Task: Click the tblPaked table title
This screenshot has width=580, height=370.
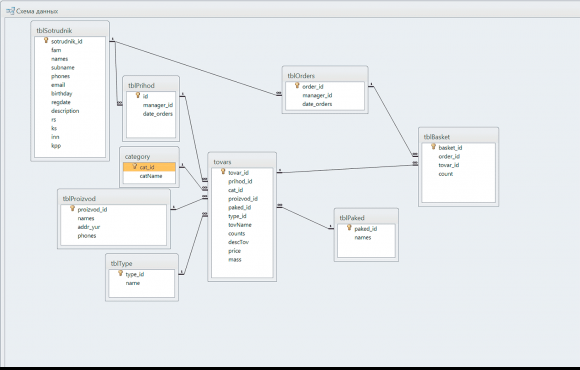Action: point(352,218)
